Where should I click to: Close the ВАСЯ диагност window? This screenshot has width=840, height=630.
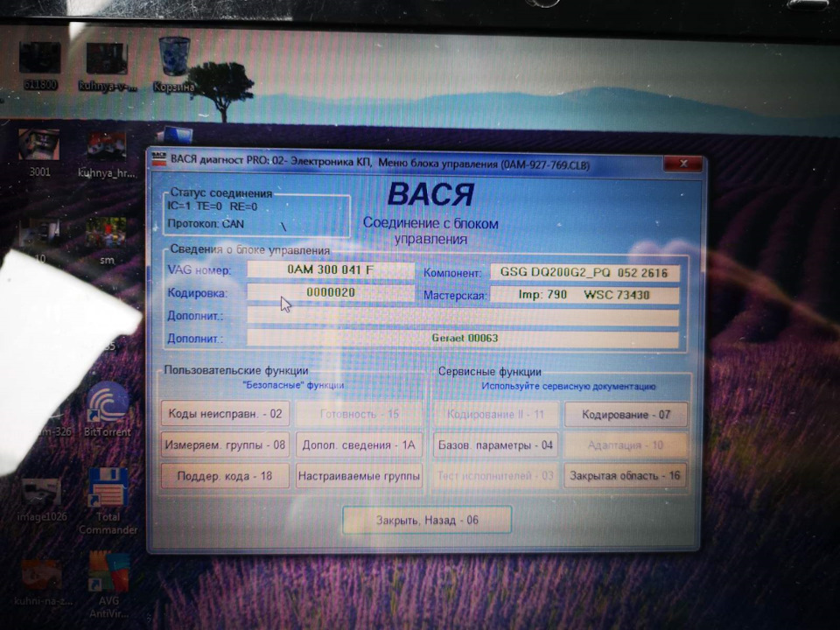point(682,164)
